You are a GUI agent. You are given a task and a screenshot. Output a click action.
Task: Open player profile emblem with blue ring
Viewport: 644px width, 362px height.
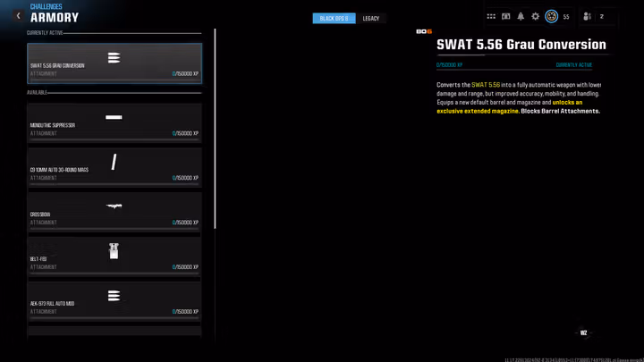coord(551,16)
